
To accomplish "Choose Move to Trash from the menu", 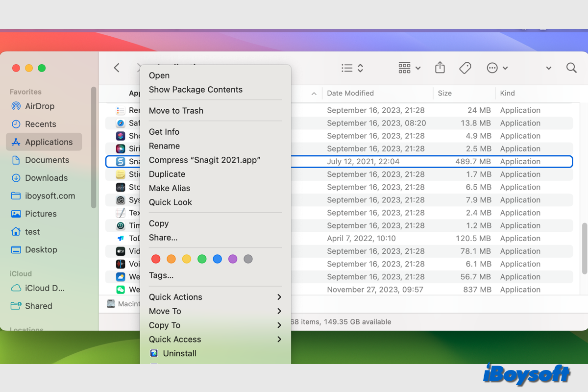I will point(176,111).
